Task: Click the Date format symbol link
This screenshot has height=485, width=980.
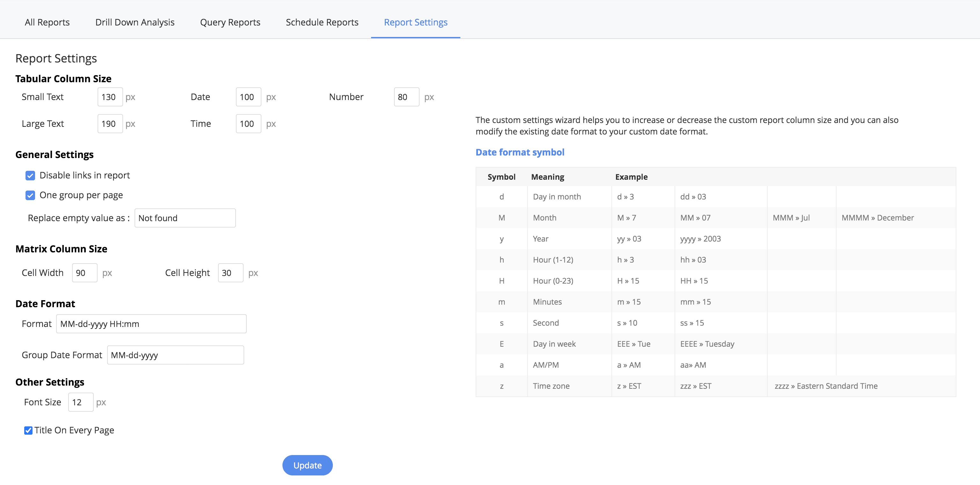Action: 520,152
